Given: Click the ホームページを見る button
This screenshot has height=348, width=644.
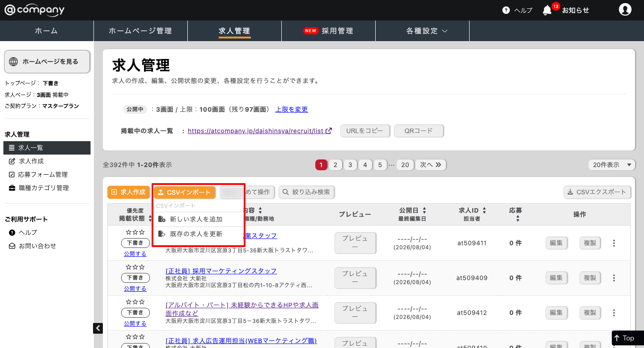Looking at the screenshot, I should (x=47, y=62).
